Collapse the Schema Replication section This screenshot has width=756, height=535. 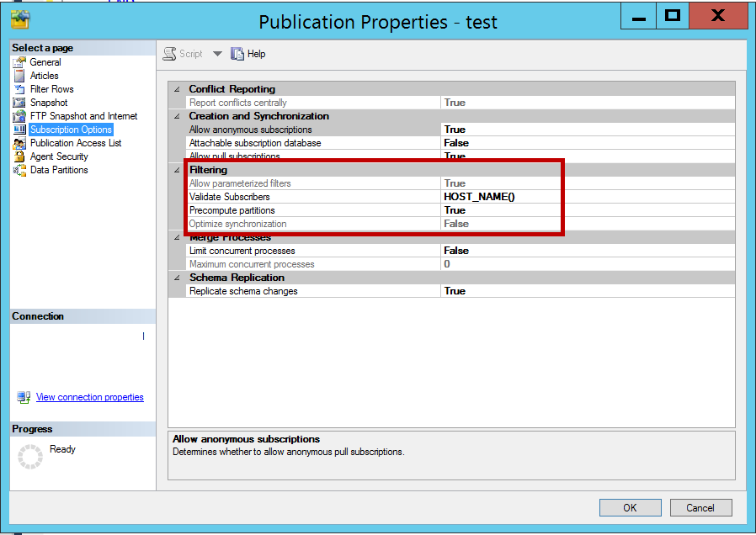(x=177, y=278)
